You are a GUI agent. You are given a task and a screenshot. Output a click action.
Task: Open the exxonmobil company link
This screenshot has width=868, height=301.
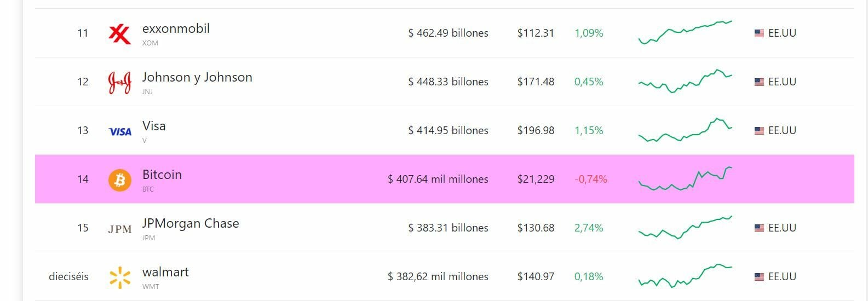176,28
